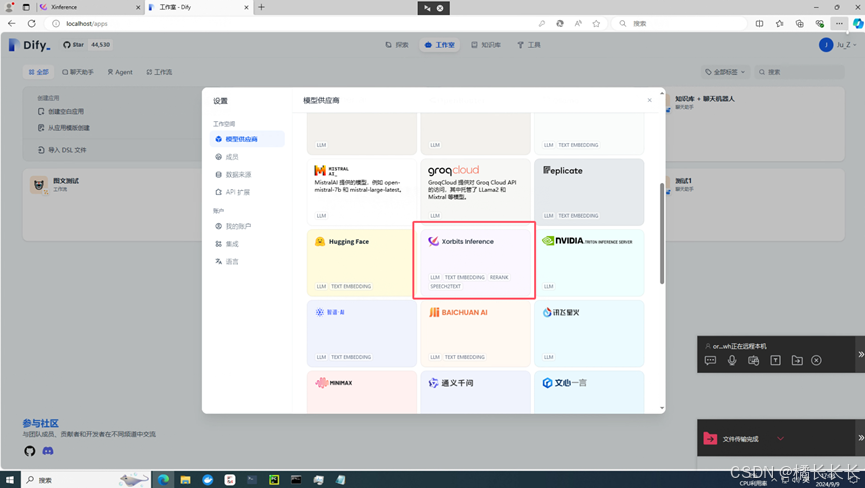Collapse the remote control panel arrow
Image resolution: width=865 pixels, height=488 pixels.
[x=860, y=355]
